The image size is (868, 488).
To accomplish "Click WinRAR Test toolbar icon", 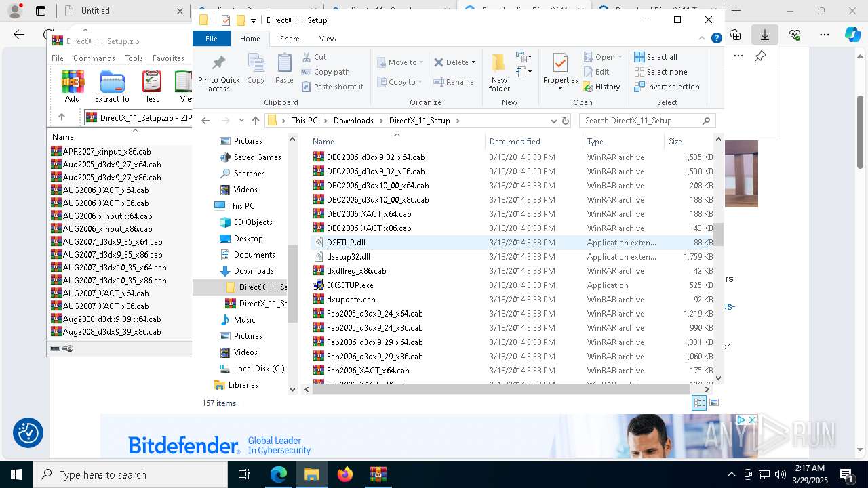I will pyautogui.click(x=152, y=86).
